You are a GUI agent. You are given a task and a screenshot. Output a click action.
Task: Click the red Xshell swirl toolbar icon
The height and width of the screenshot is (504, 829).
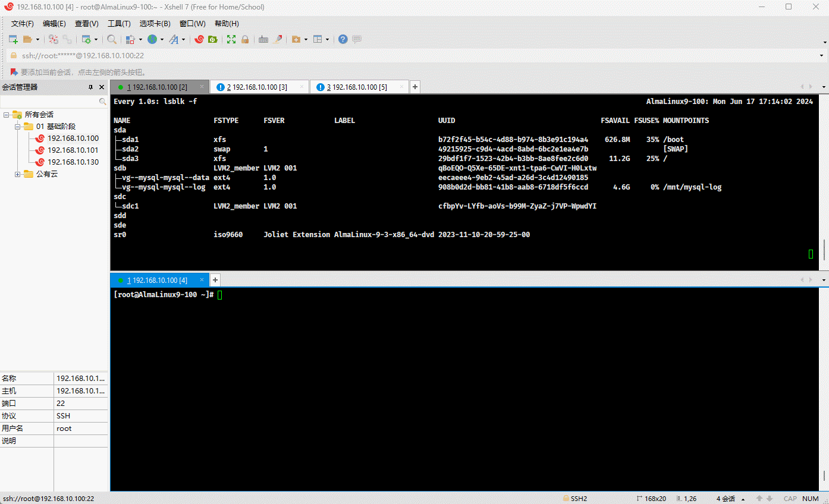click(199, 39)
